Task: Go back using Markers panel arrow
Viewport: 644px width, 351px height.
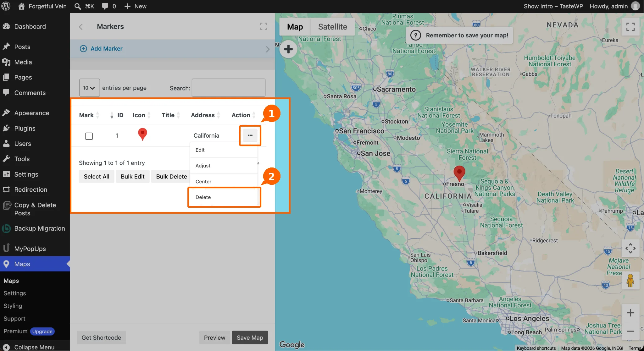Action: click(81, 27)
